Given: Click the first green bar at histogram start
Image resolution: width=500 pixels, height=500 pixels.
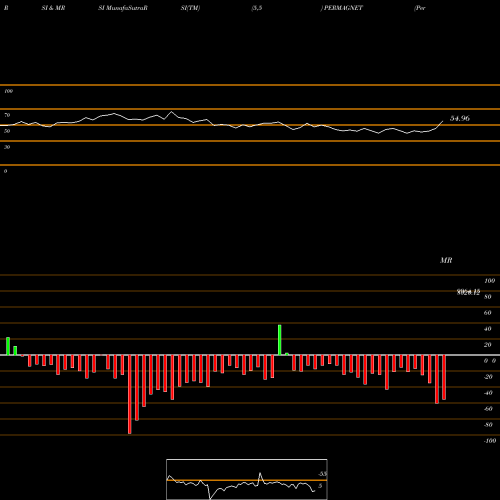Looking at the screenshot, I should pyautogui.click(x=8, y=346).
